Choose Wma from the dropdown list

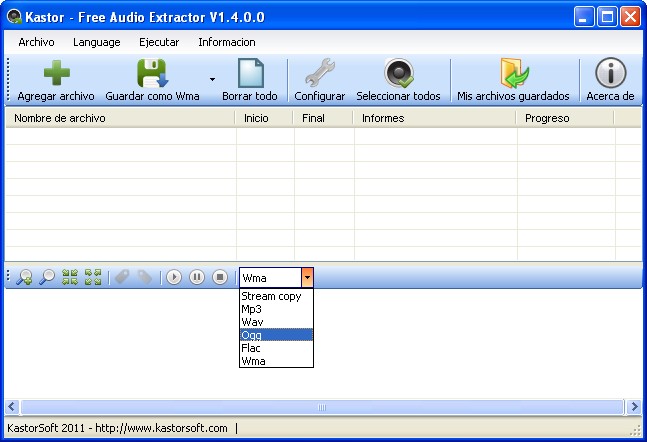(x=276, y=361)
